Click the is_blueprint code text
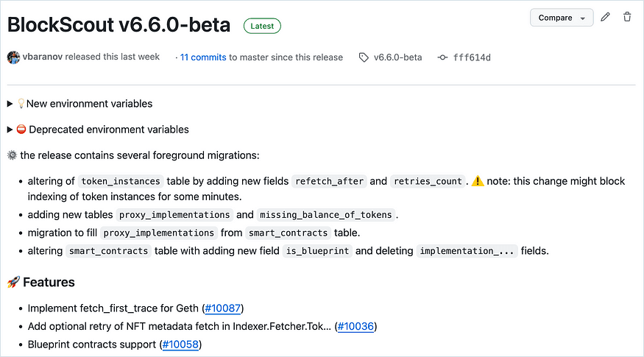The width and height of the screenshot is (644, 357). tap(317, 251)
